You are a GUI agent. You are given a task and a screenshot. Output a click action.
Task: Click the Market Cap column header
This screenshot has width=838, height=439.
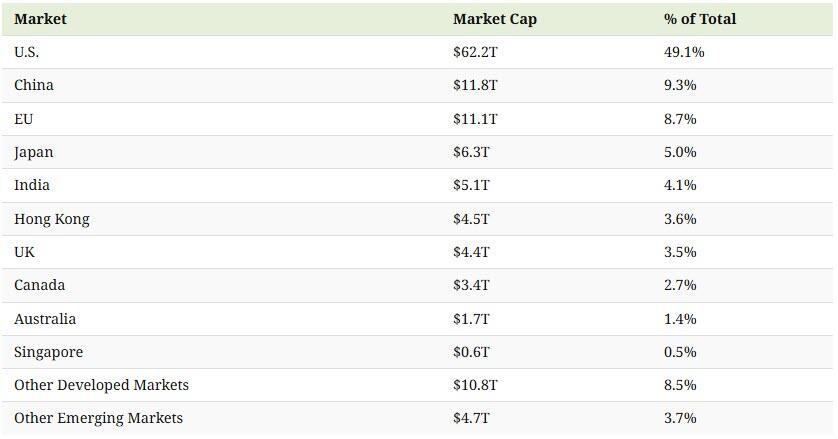(x=494, y=19)
